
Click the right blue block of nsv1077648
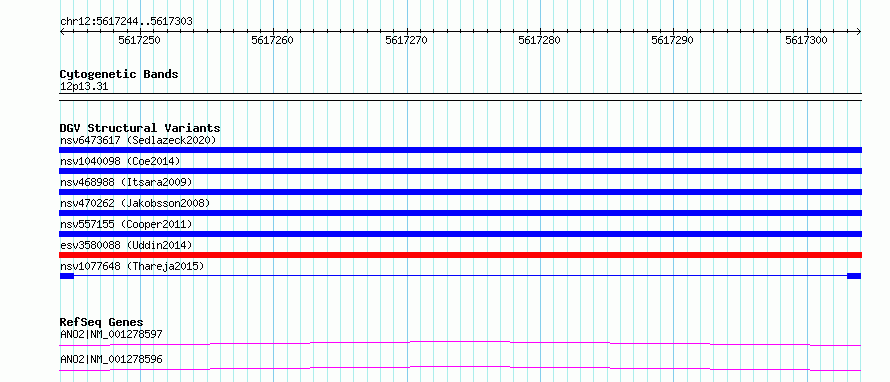click(x=854, y=276)
